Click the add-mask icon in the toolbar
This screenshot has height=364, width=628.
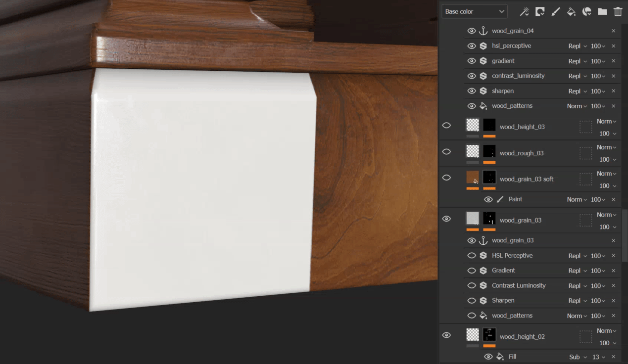539,11
